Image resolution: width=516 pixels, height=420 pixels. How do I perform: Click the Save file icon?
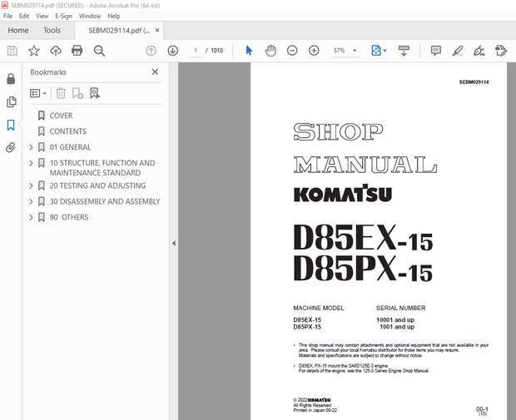coord(12,51)
